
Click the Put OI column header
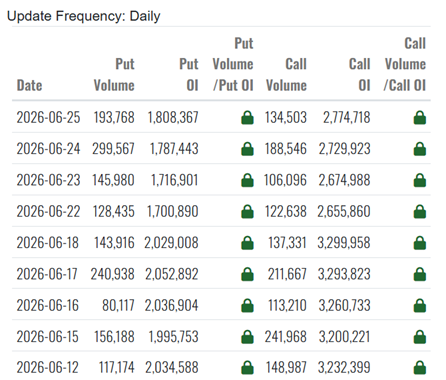(189, 75)
